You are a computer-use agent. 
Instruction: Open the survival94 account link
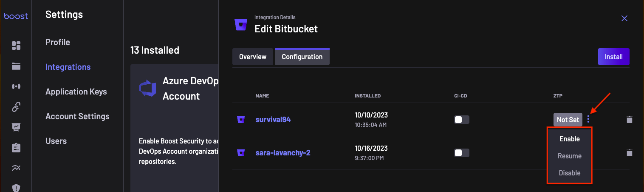(x=273, y=120)
